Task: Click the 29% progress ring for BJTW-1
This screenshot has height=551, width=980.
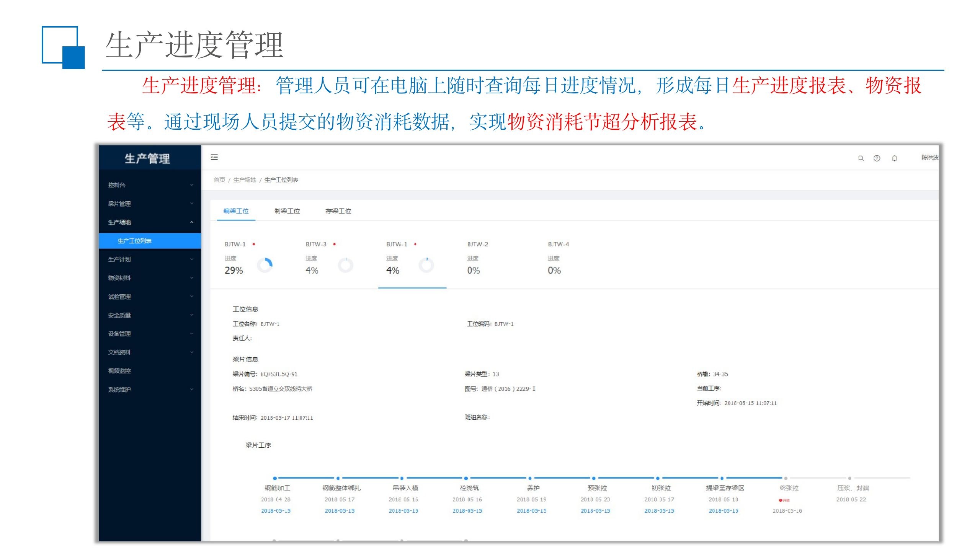Action: pos(265,265)
